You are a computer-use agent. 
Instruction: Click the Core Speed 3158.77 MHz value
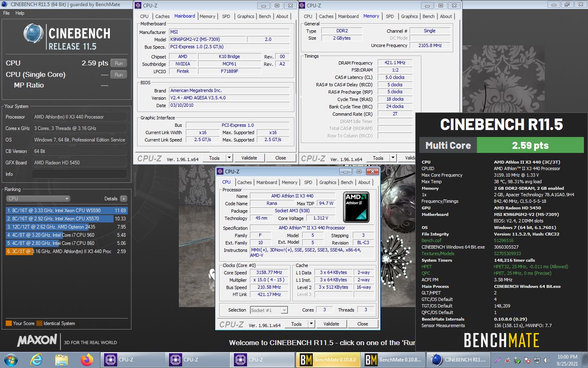click(x=269, y=273)
